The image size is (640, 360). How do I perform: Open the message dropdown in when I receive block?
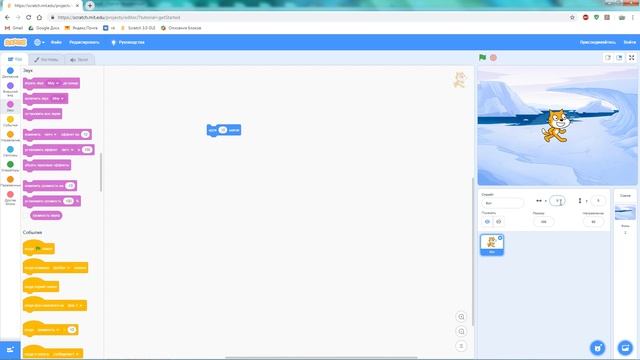(64, 354)
